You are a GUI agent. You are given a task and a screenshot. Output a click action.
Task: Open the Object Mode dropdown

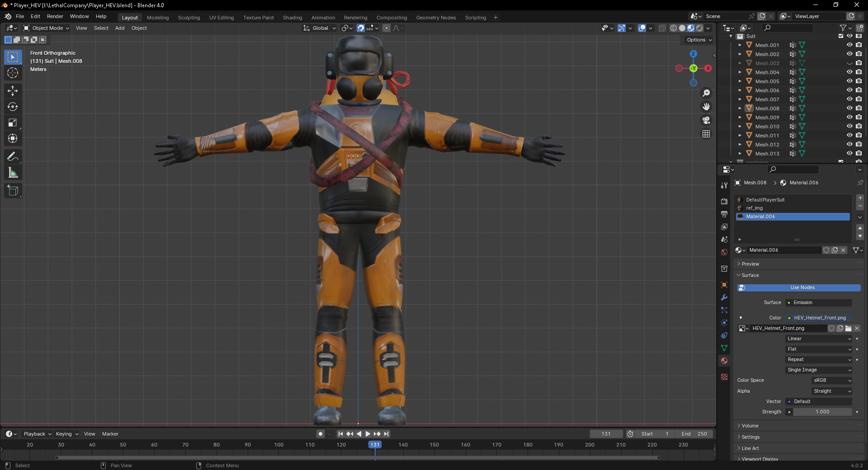tap(46, 28)
